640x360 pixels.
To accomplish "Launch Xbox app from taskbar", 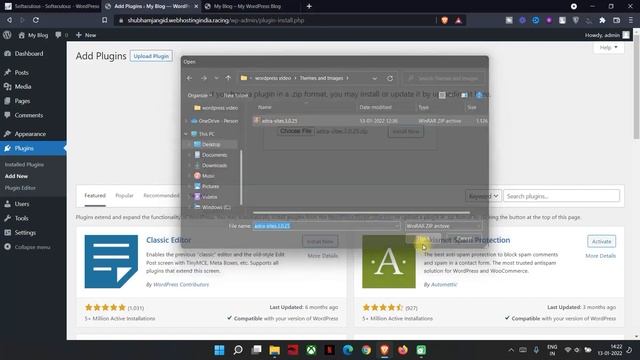I will coord(311,350).
